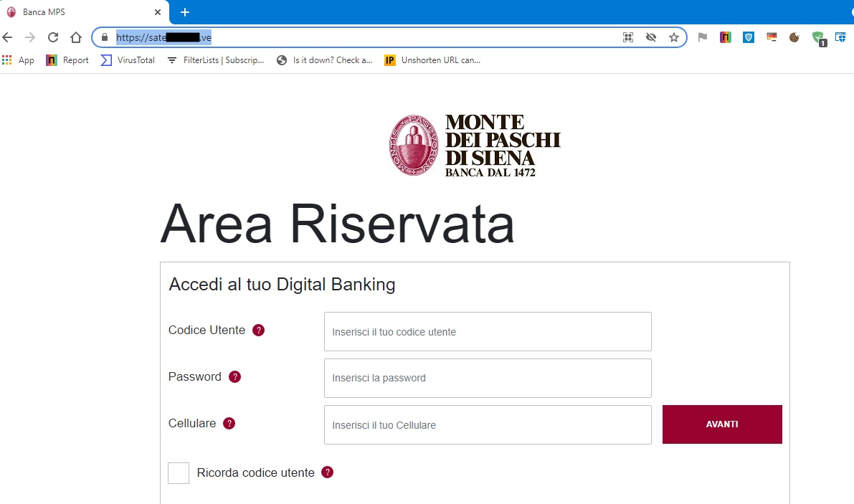Click the grey flag extension icon

[x=703, y=37]
